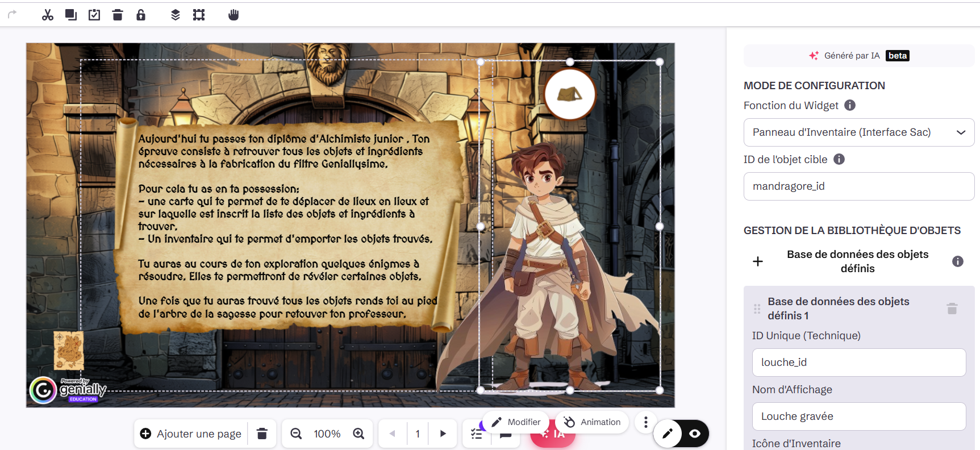Open the layers order icon
The image size is (980, 450).
pyautogui.click(x=176, y=15)
